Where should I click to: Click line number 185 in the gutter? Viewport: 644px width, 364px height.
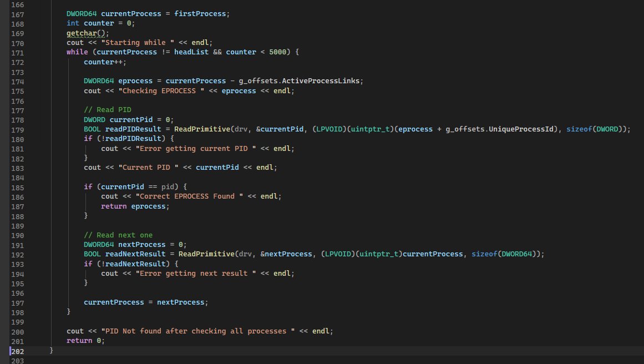tap(17, 188)
